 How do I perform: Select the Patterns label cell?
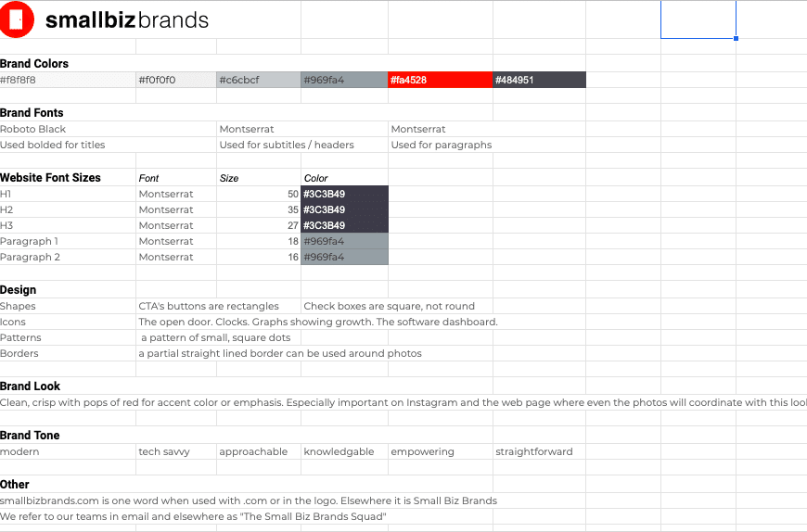click(x=68, y=337)
